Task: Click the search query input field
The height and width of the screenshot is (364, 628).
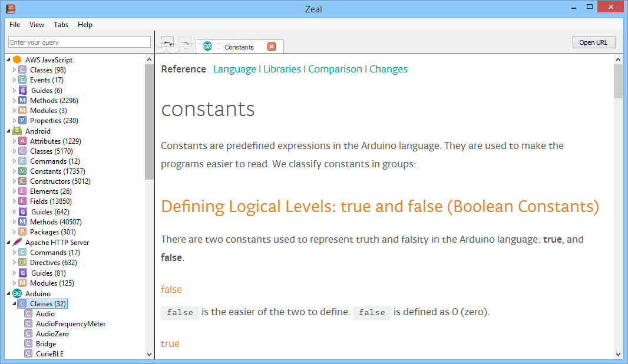Action: [80, 42]
